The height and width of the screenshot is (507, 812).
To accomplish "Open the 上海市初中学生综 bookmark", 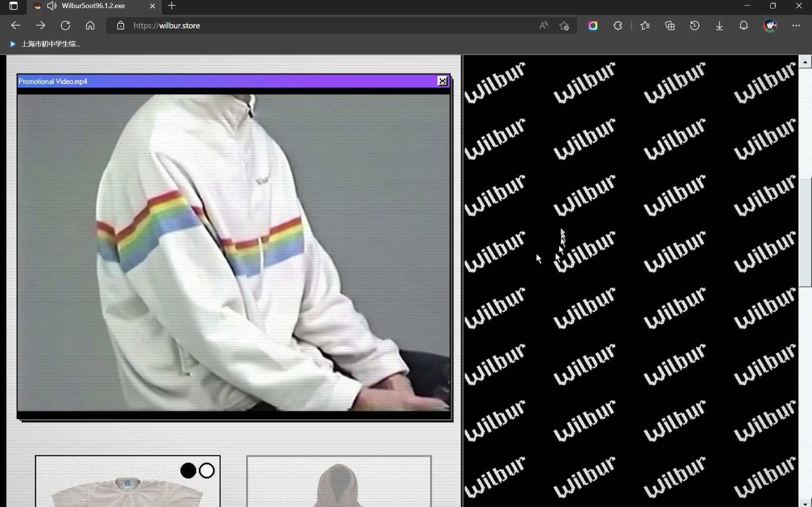I will point(46,44).
